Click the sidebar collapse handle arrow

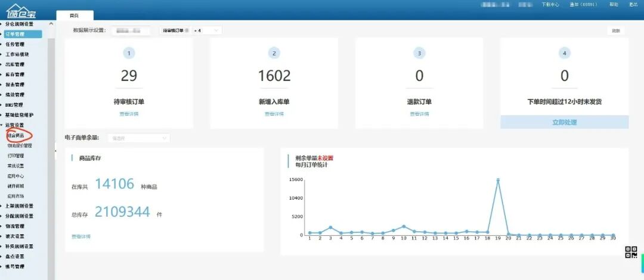click(x=55, y=151)
